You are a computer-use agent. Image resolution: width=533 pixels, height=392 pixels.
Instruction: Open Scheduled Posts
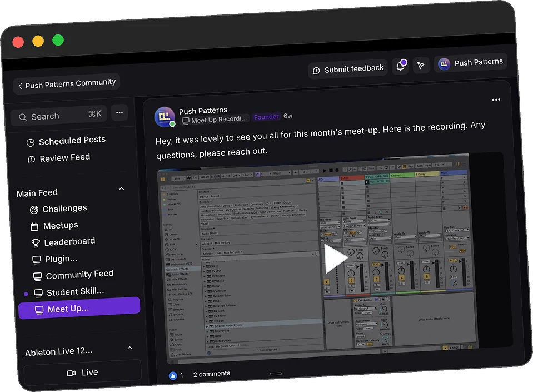[66, 141]
